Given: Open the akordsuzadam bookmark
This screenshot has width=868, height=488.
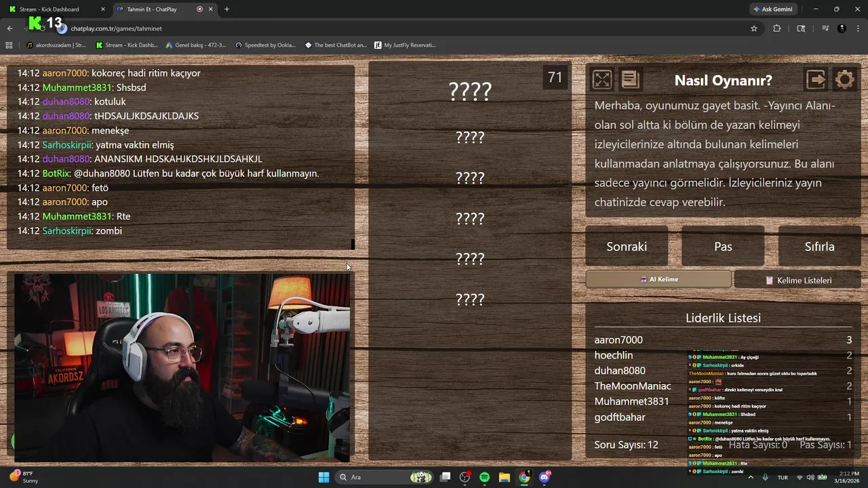Looking at the screenshot, I should point(56,45).
